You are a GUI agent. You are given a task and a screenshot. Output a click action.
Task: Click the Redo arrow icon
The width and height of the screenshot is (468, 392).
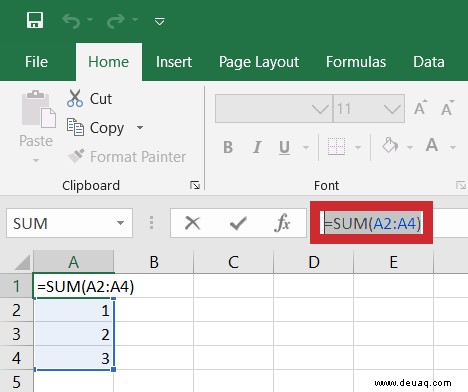click(115, 21)
